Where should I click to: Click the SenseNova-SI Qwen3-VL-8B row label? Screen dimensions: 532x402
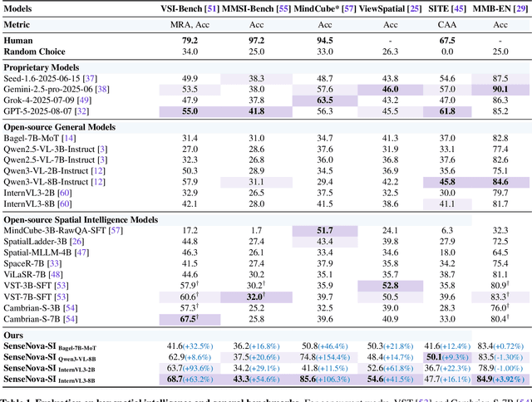click(50, 357)
